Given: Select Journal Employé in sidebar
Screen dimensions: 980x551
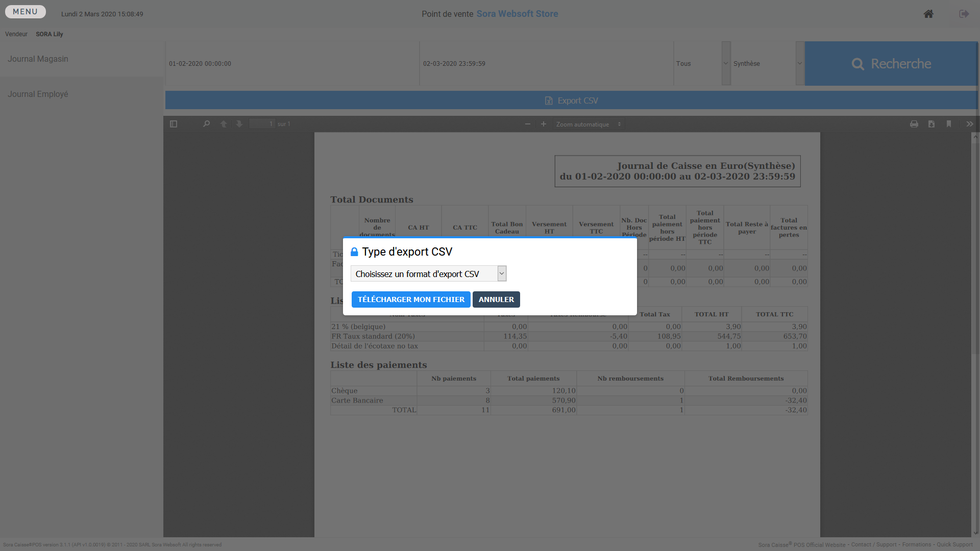Looking at the screenshot, I should click(x=38, y=94).
